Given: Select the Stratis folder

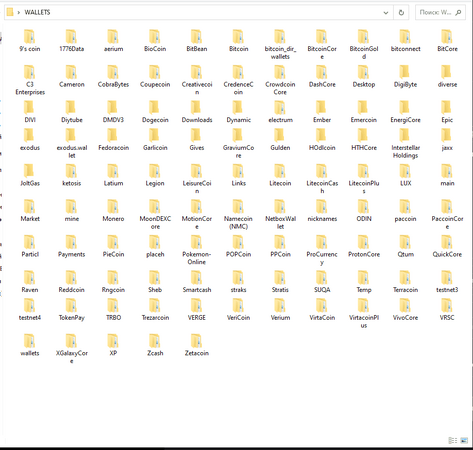Looking at the screenshot, I should point(280,282).
